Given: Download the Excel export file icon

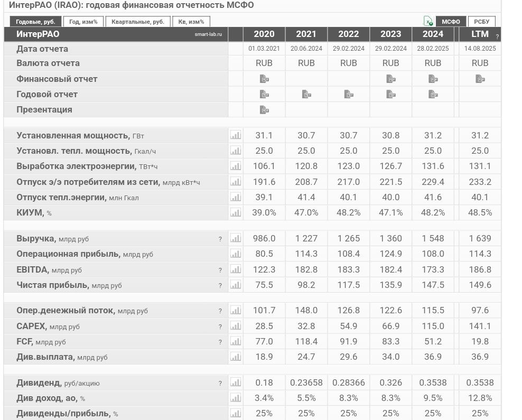Looking at the screenshot, I should tap(428, 21).
